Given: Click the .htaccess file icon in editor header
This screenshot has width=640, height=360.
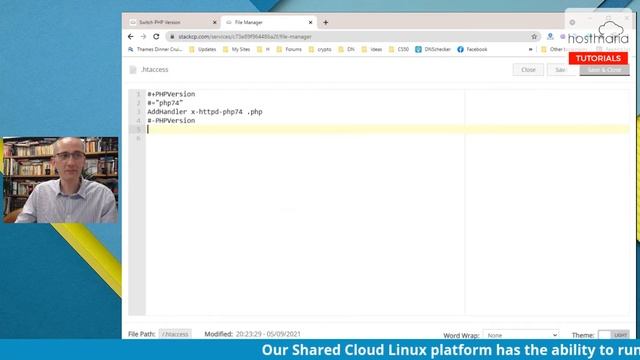Looking at the screenshot, I should 133,70.
